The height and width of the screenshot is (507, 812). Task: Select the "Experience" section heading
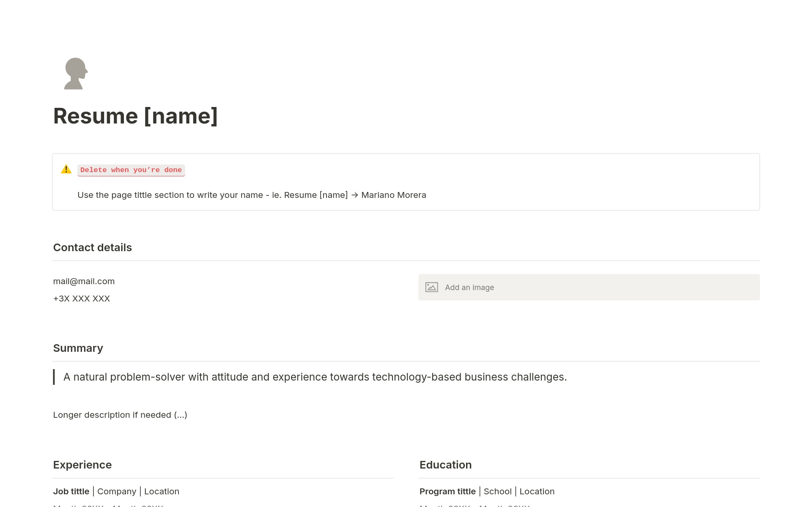[82, 465]
